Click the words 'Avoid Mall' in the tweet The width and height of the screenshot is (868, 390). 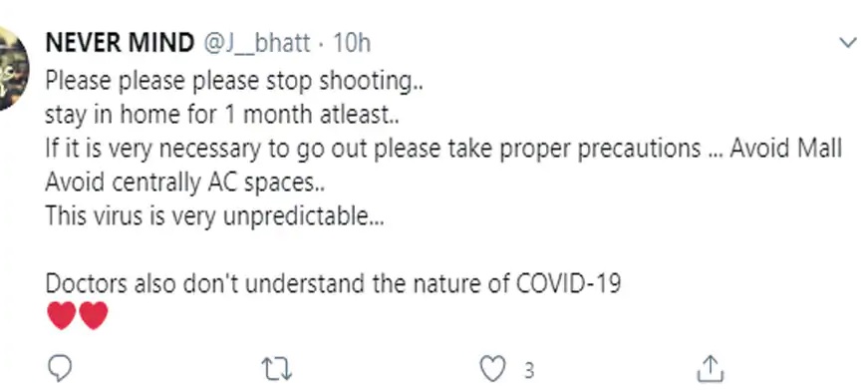(785, 149)
